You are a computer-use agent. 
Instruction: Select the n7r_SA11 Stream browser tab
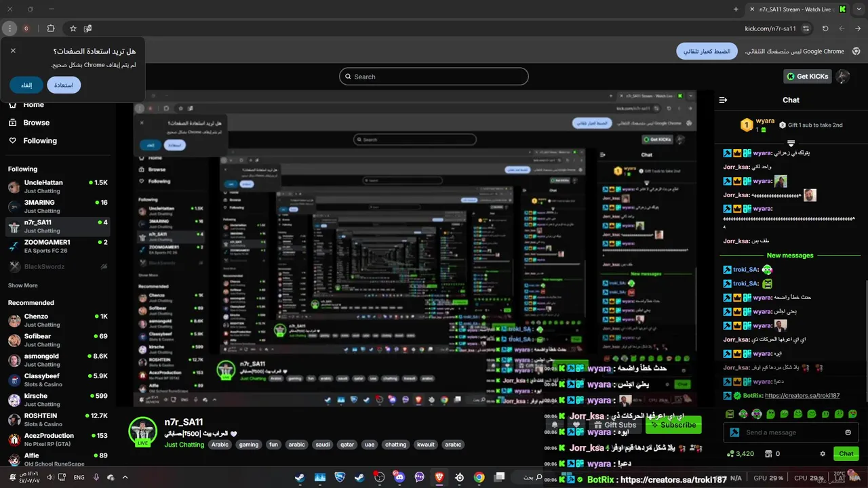pyautogui.click(x=798, y=9)
